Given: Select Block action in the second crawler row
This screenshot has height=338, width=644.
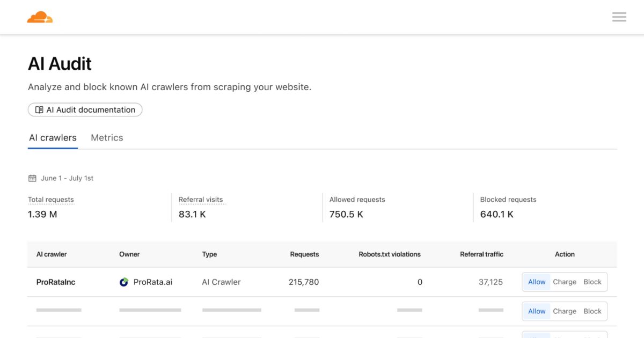Looking at the screenshot, I should click(592, 311).
